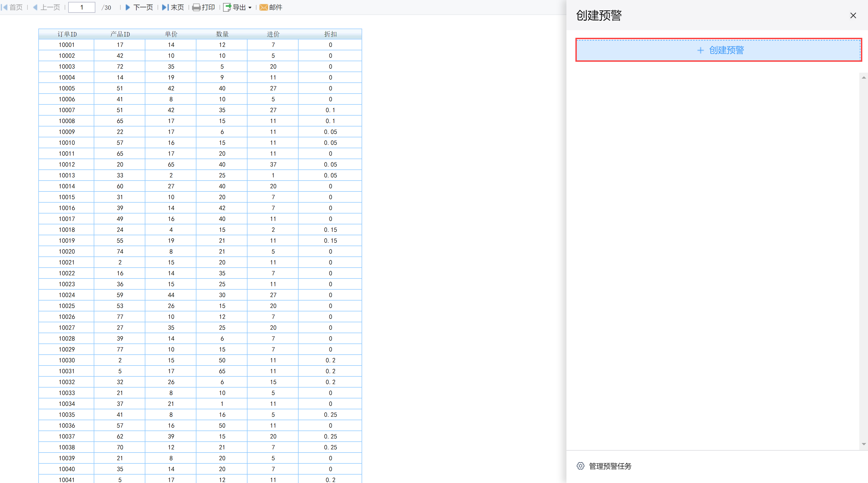Image resolution: width=868 pixels, height=483 pixels.
Task: Jump to last page icon
Action: point(165,7)
